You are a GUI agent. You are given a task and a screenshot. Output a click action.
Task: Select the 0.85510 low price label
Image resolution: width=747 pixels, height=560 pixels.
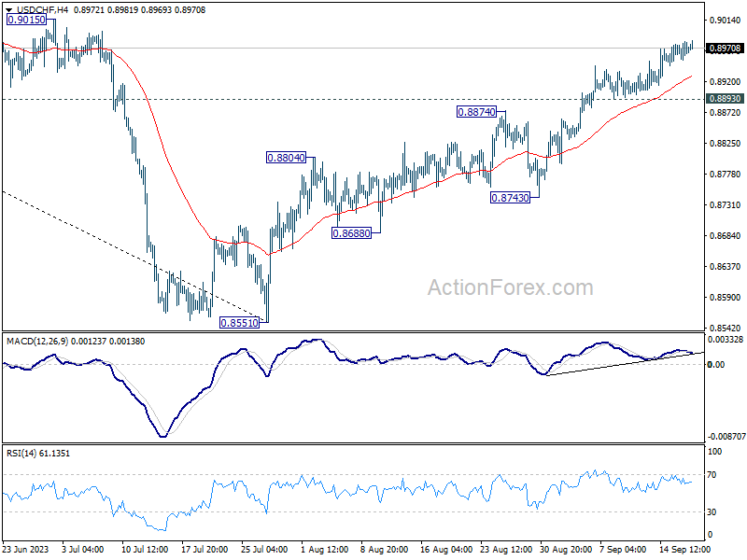[239, 323]
